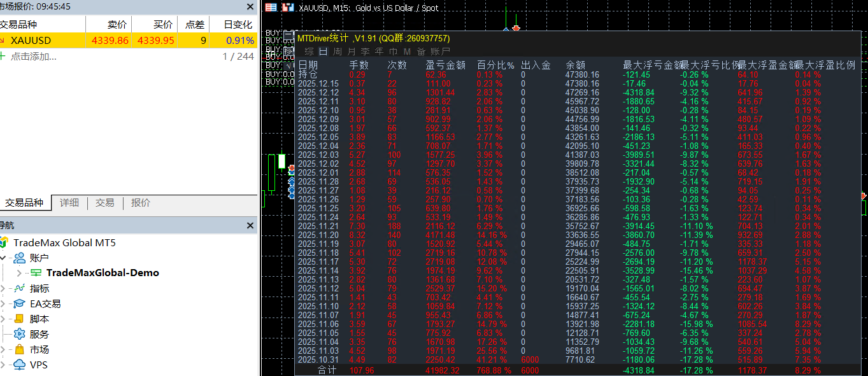Click the 服务 services icon
The width and height of the screenshot is (868, 376).
click(x=19, y=333)
